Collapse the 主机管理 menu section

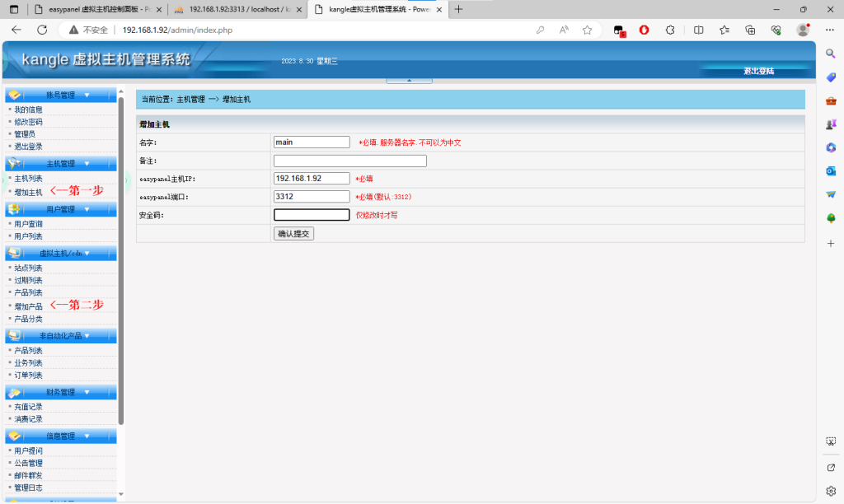point(87,164)
